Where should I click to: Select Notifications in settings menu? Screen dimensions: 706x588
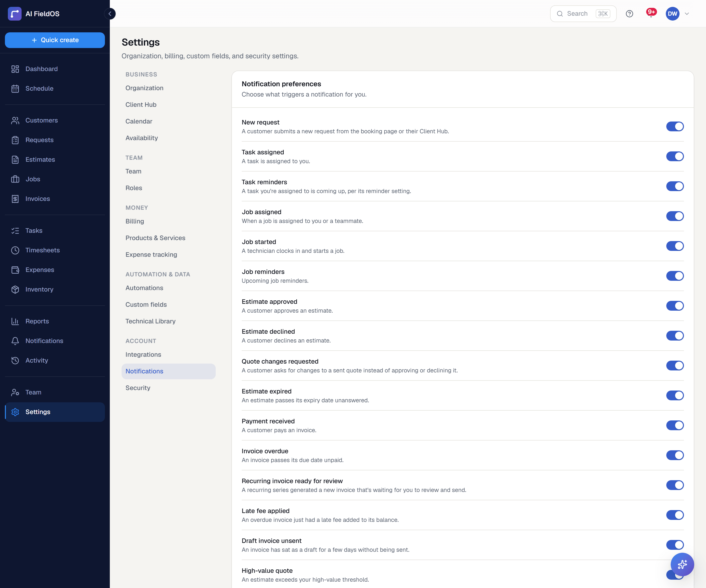pos(168,371)
